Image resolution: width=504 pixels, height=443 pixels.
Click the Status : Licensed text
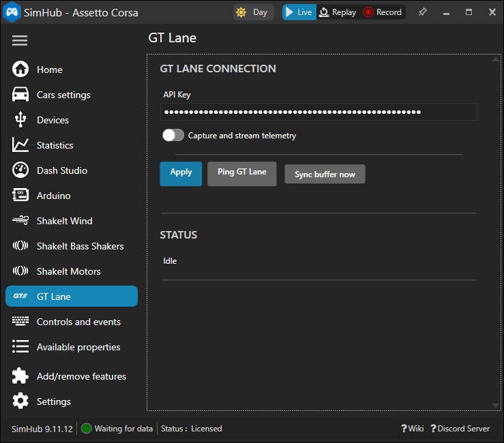point(191,429)
